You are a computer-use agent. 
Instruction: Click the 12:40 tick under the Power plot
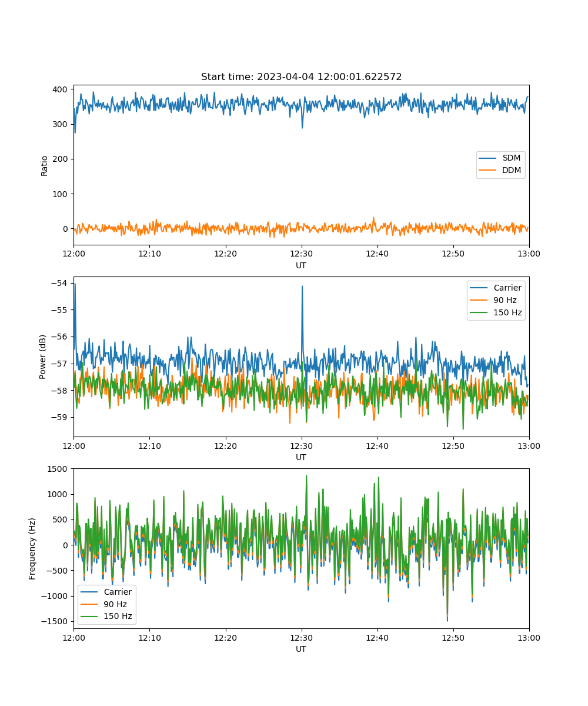[x=377, y=445]
